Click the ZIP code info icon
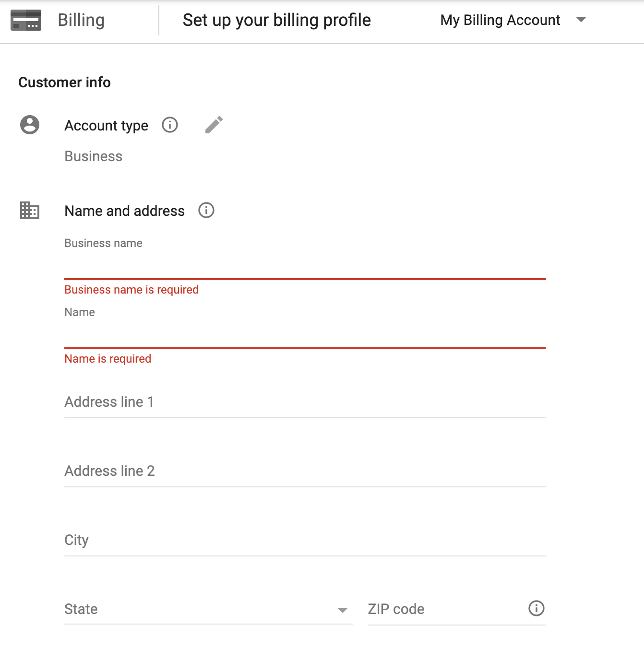The width and height of the screenshot is (644, 661). (x=536, y=609)
